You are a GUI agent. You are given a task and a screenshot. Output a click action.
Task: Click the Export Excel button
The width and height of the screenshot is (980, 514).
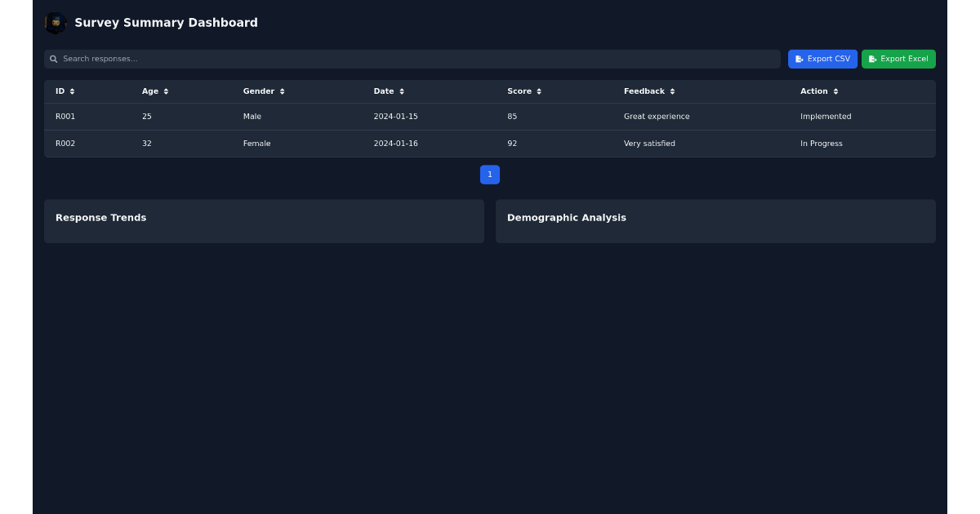pos(898,59)
